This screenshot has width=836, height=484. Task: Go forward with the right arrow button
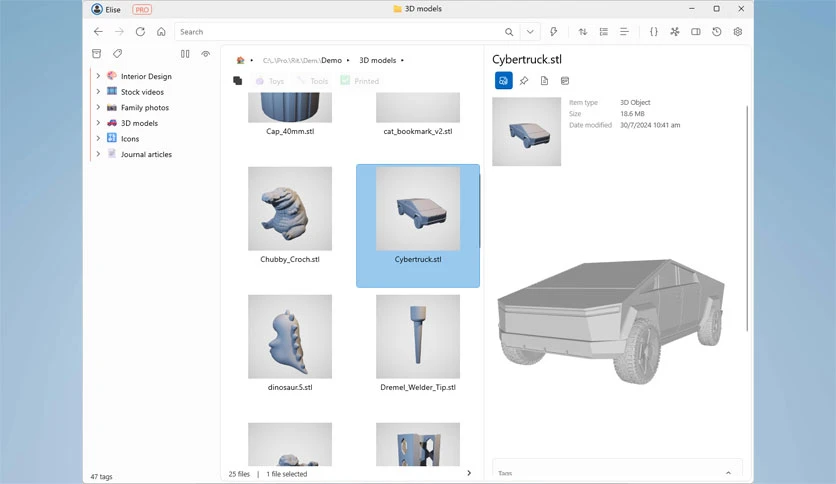(x=119, y=32)
